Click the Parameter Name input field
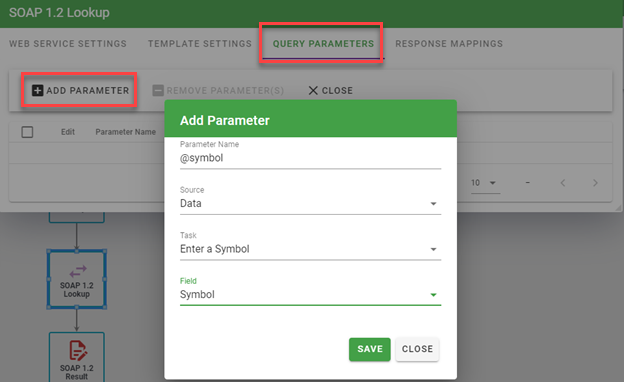Screen dimensions: 624x382 click(310, 158)
